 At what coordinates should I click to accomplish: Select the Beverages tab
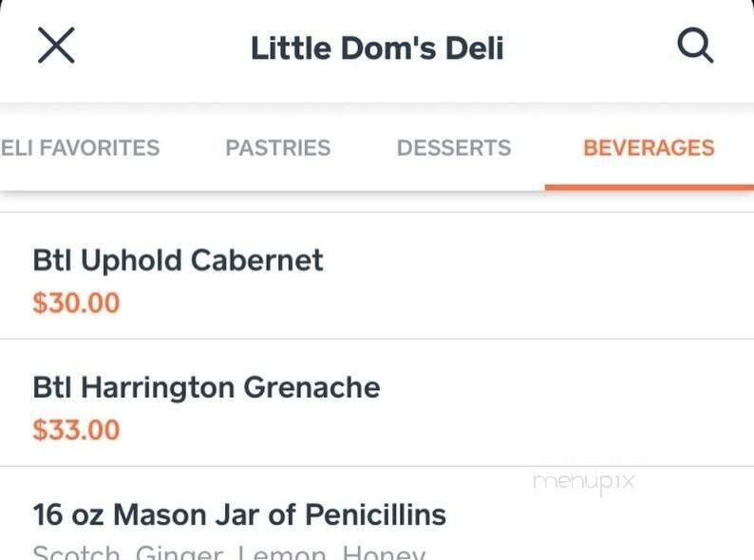point(649,148)
